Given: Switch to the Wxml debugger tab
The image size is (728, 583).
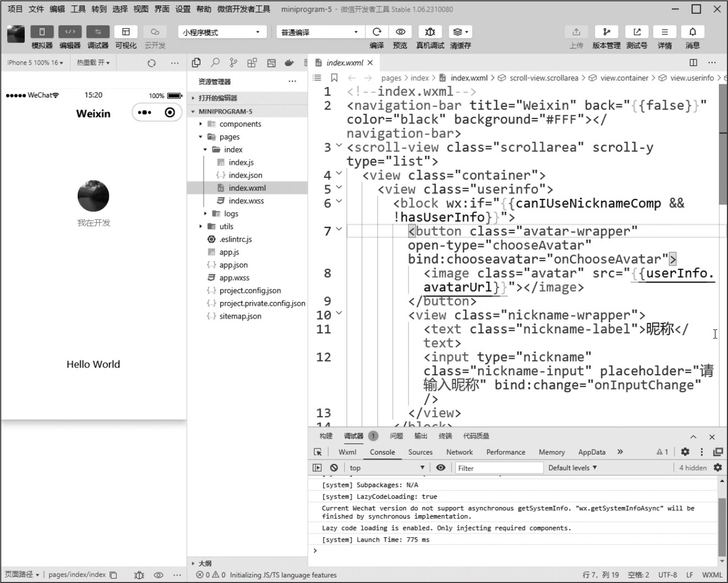Looking at the screenshot, I should [347, 452].
